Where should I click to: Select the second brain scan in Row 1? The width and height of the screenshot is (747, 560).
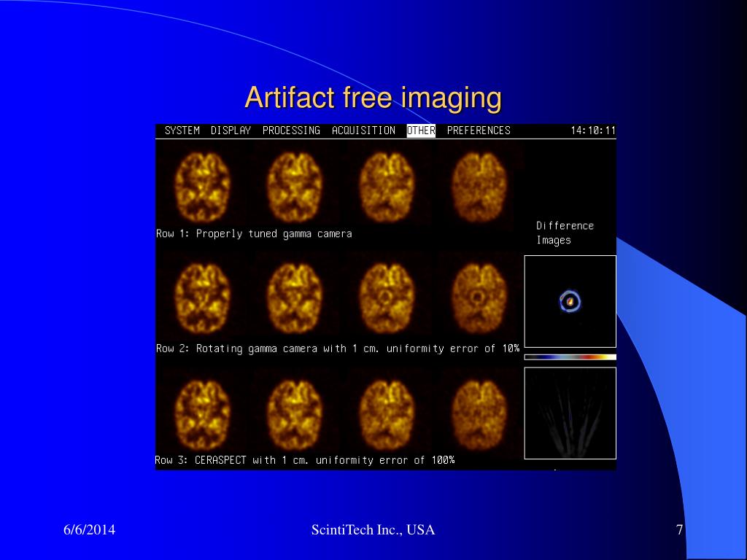[295, 187]
